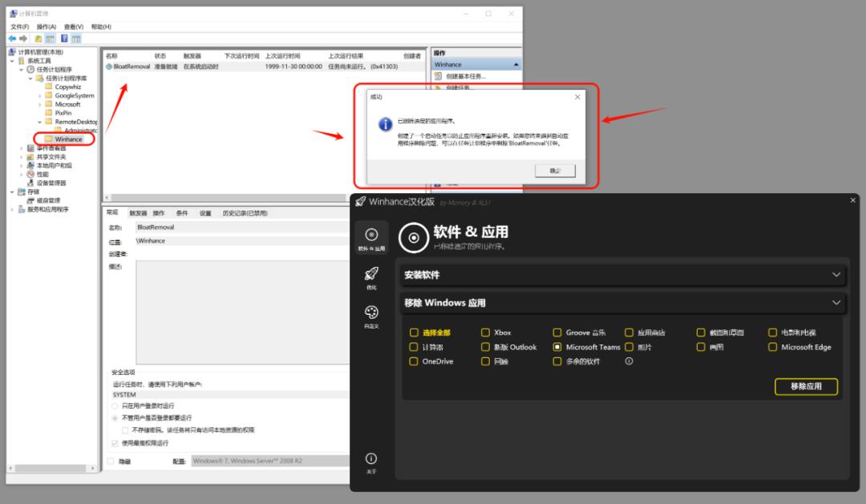Tick the Groove music checkbox
Image resolution: width=866 pixels, height=504 pixels.
tap(557, 333)
